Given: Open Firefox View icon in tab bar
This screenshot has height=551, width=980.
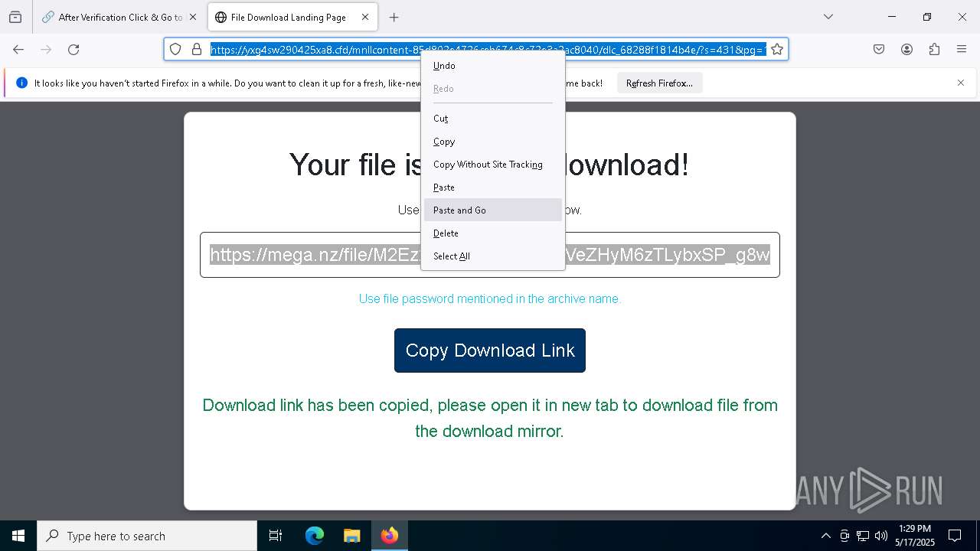Looking at the screenshot, I should 15,17.
